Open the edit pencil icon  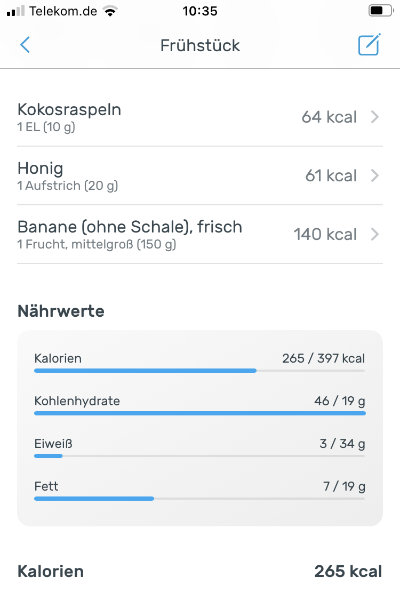pos(369,45)
